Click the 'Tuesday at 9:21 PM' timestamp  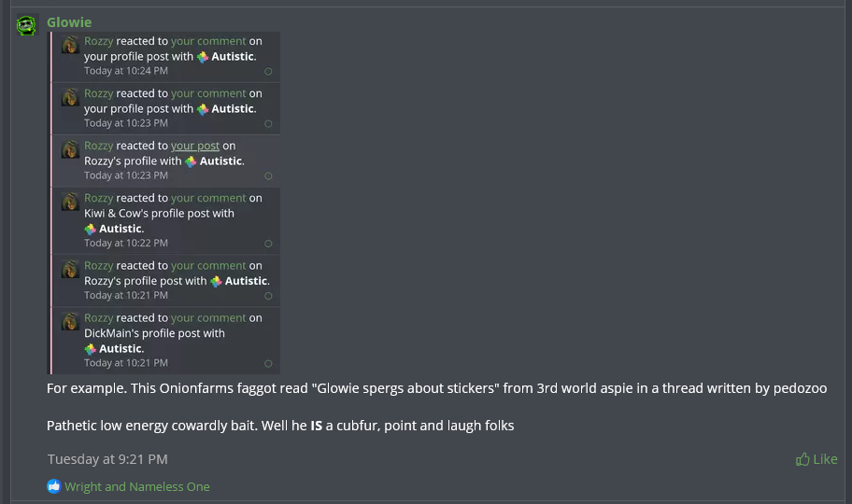[107, 459]
